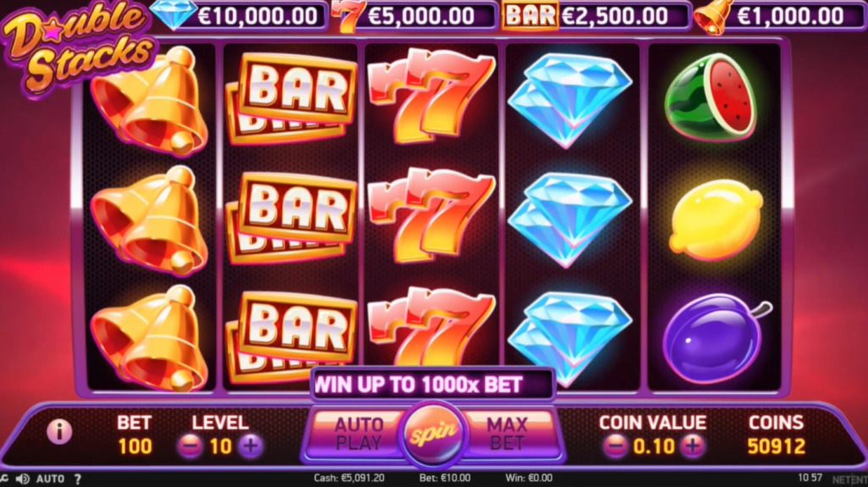Click the plum symbol on the reels
Viewport: 868px width, 487px height.
[x=714, y=338]
